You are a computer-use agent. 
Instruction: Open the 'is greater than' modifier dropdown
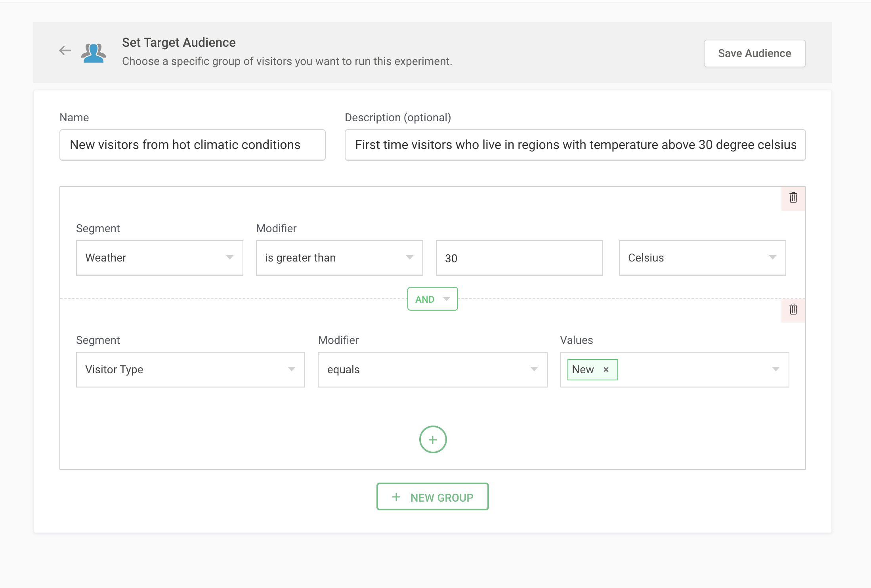(339, 258)
